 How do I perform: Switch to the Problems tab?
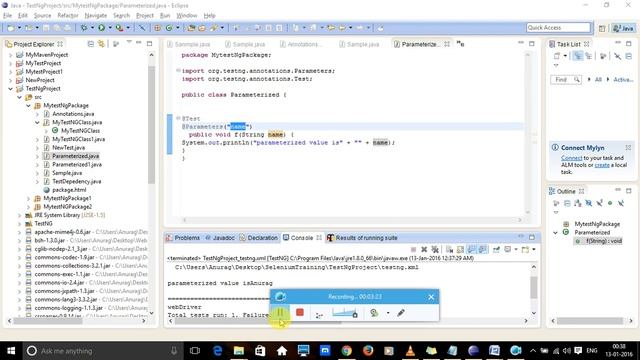tap(183, 238)
